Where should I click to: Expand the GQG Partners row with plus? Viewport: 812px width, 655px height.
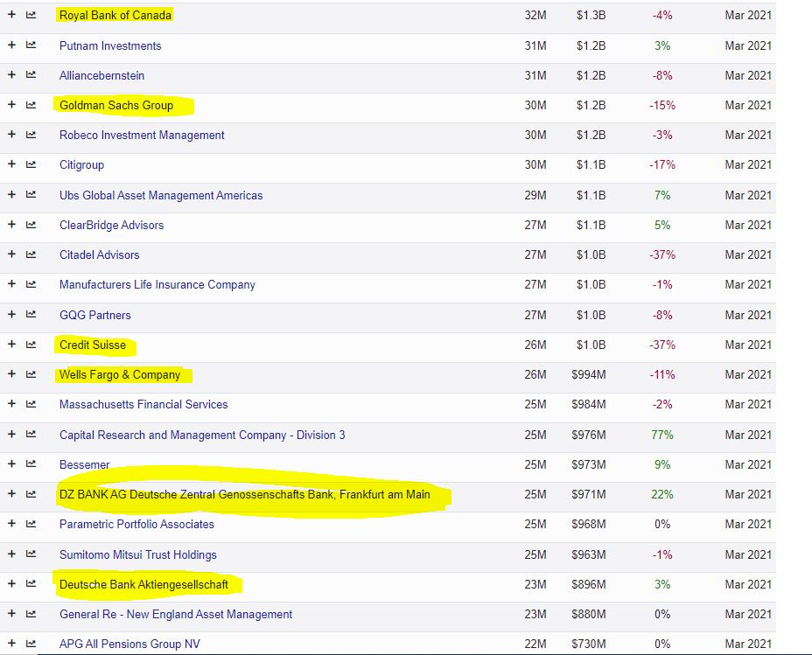[11, 314]
